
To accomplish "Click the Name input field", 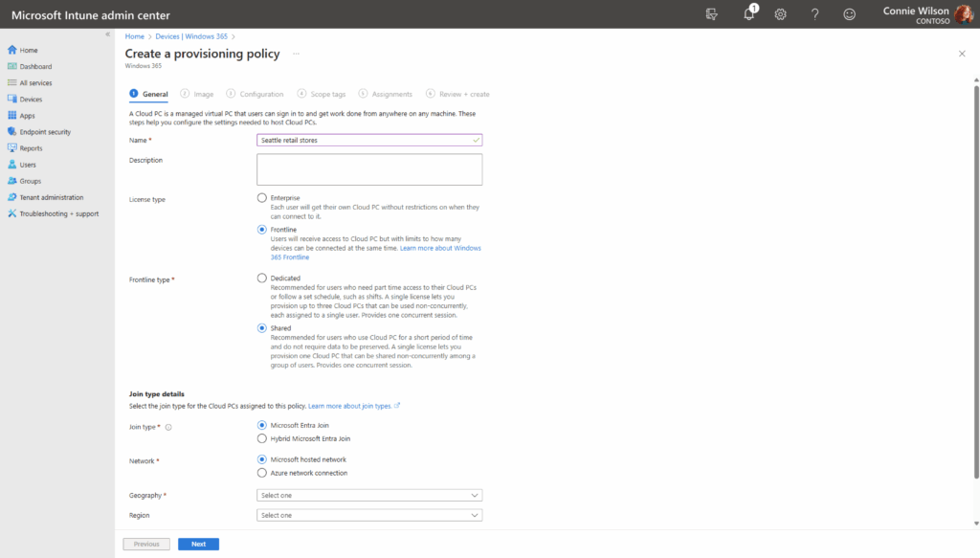I will click(369, 140).
